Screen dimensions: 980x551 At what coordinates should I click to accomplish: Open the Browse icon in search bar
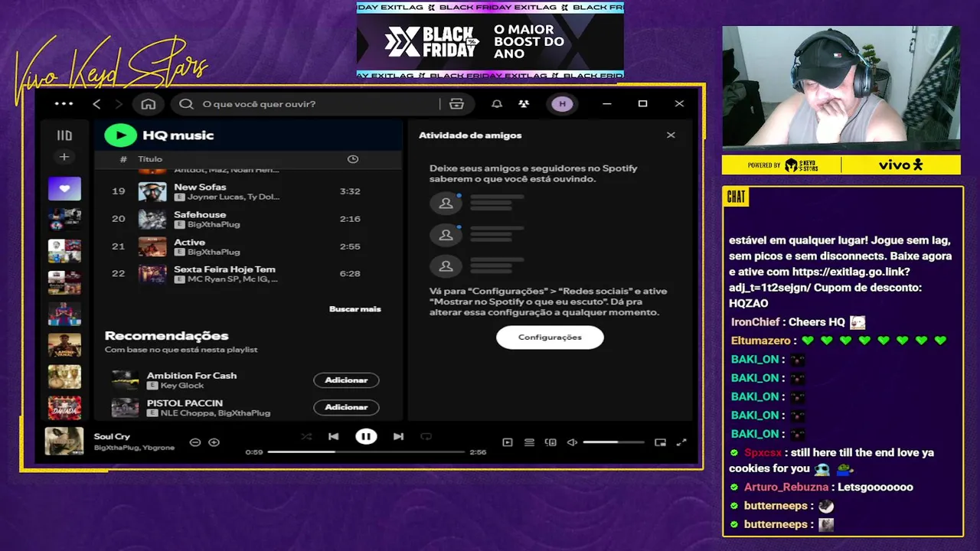pos(457,104)
